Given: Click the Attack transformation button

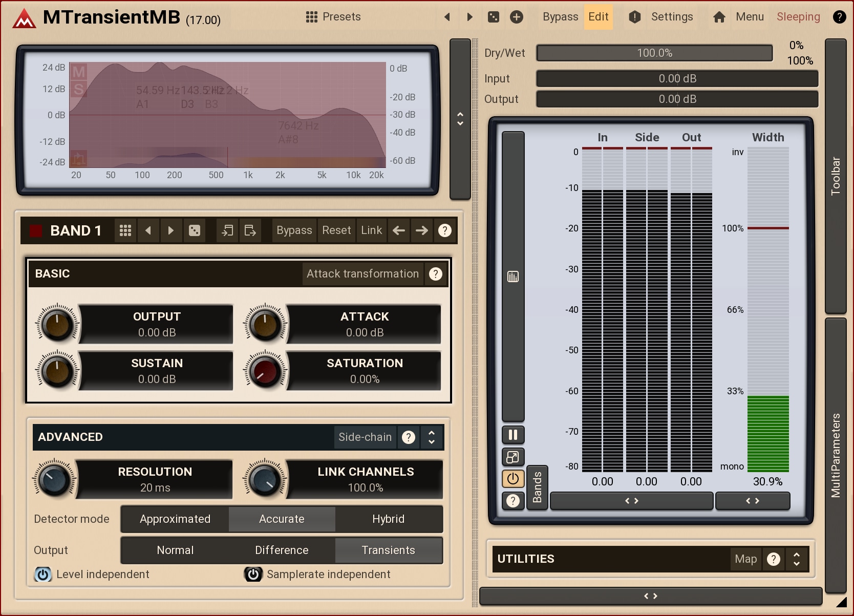Looking at the screenshot, I should (362, 274).
